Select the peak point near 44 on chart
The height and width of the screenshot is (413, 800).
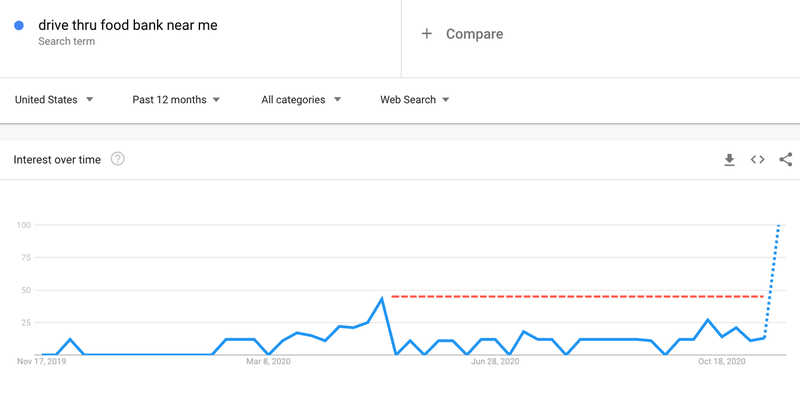point(382,298)
